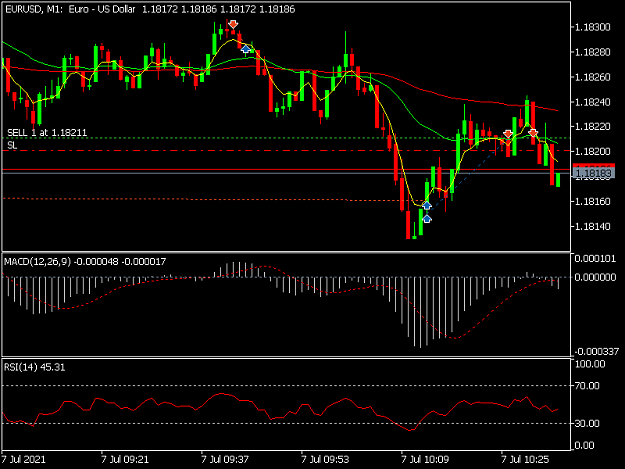
Task: Click the 1.18280 price scale label
Action: [x=593, y=52]
